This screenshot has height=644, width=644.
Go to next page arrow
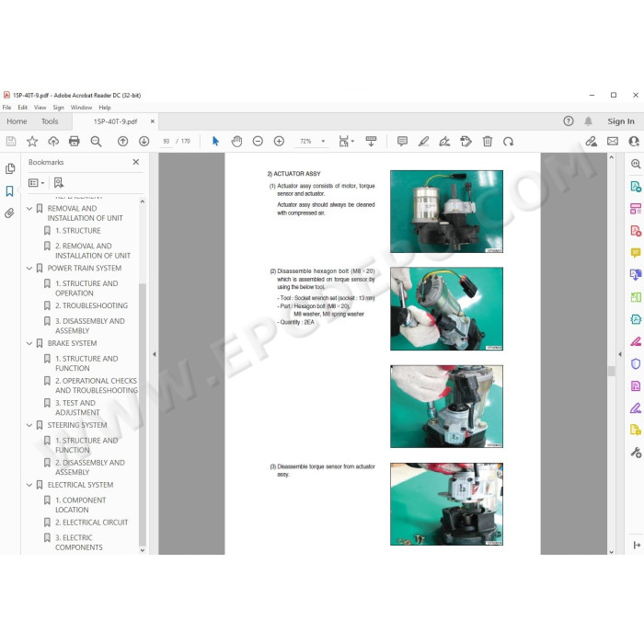(144, 142)
